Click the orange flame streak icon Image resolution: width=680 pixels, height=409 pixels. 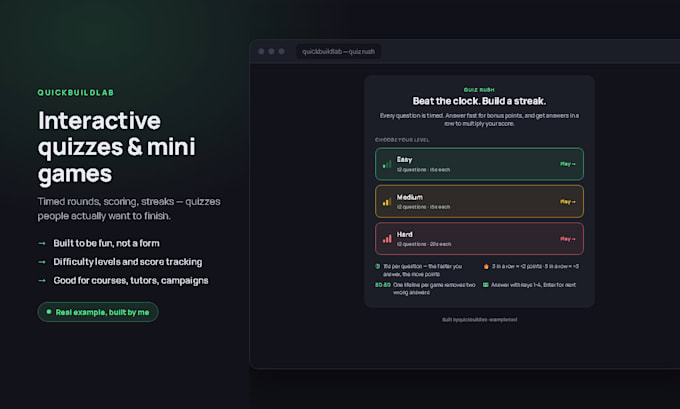[x=486, y=266]
